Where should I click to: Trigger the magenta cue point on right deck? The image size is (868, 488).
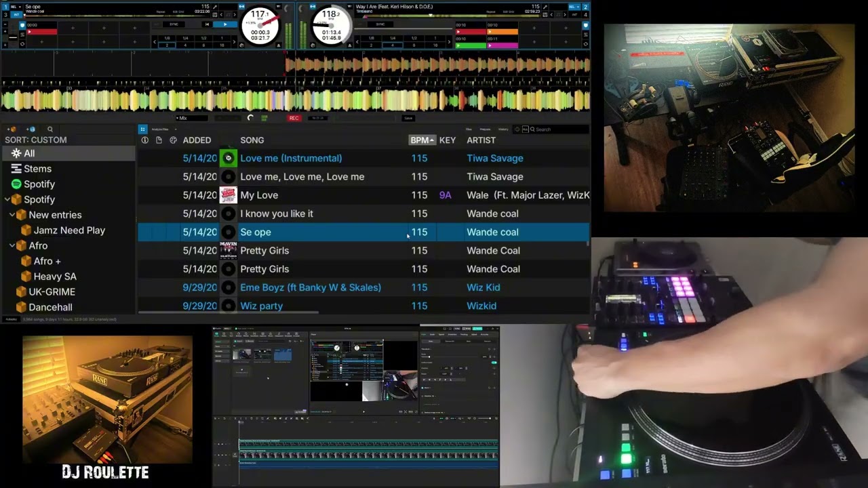[x=502, y=45]
